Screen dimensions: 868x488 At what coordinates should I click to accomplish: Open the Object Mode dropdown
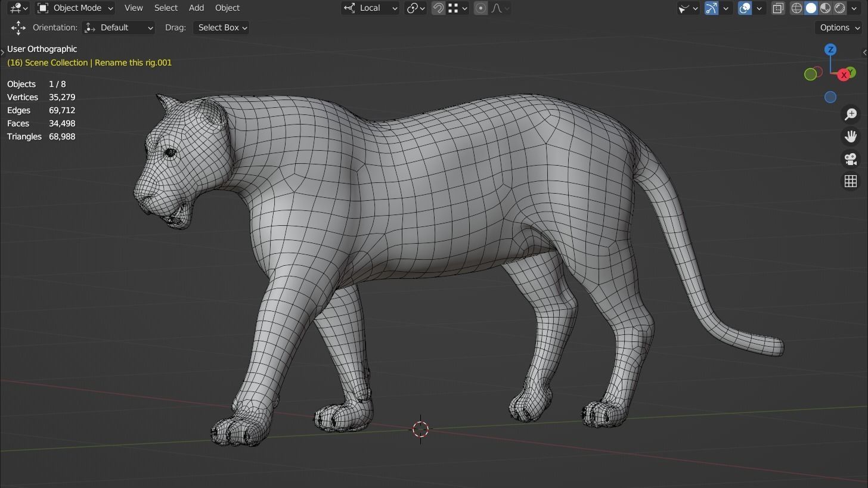coord(75,8)
